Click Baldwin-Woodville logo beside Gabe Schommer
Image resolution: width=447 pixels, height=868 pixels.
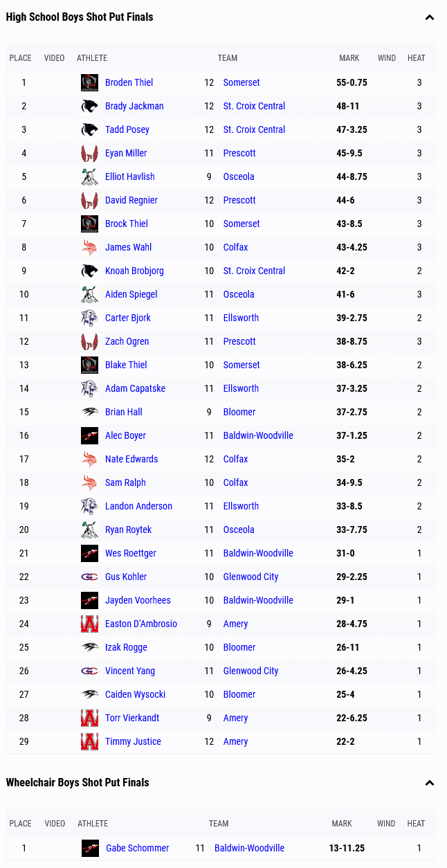(x=90, y=848)
